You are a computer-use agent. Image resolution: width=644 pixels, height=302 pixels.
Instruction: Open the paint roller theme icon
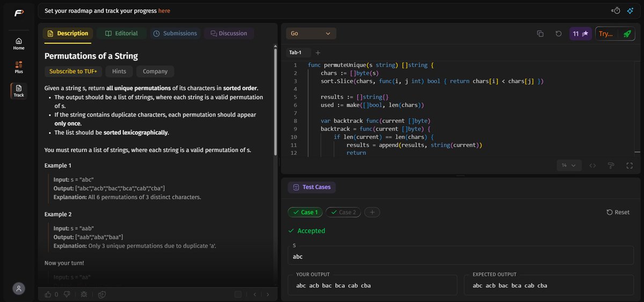[x=611, y=166]
